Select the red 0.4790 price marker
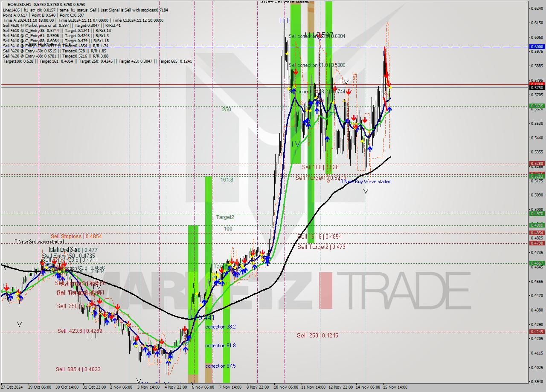Image resolution: width=546 pixels, height=392 pixels. (537, 243)
